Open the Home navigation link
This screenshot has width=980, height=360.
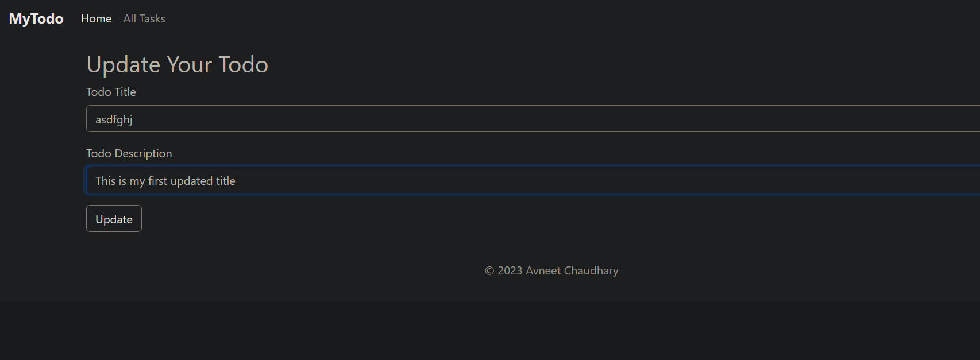click(x=96, y=18)
